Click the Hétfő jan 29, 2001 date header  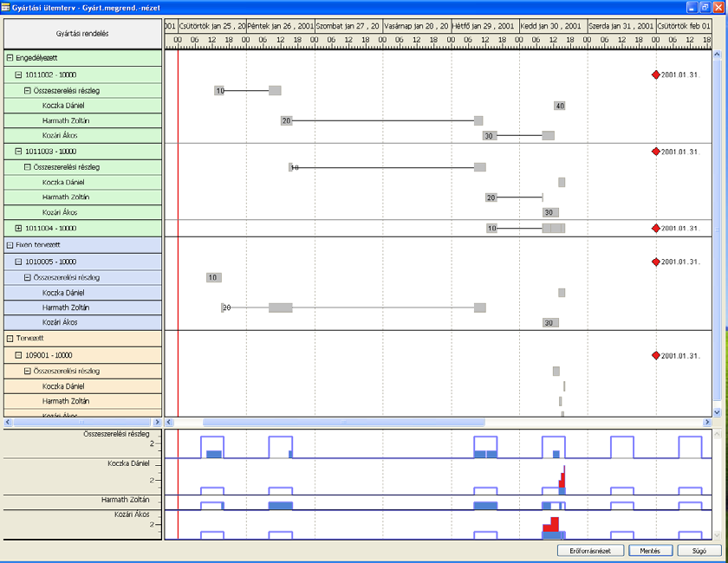tap(485, 26)
